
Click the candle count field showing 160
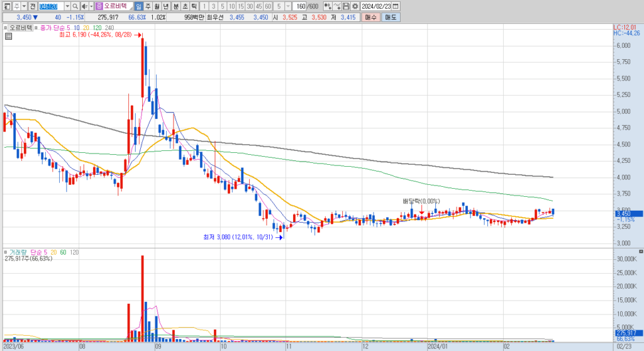pyautogui.click(x=300, y=6)
